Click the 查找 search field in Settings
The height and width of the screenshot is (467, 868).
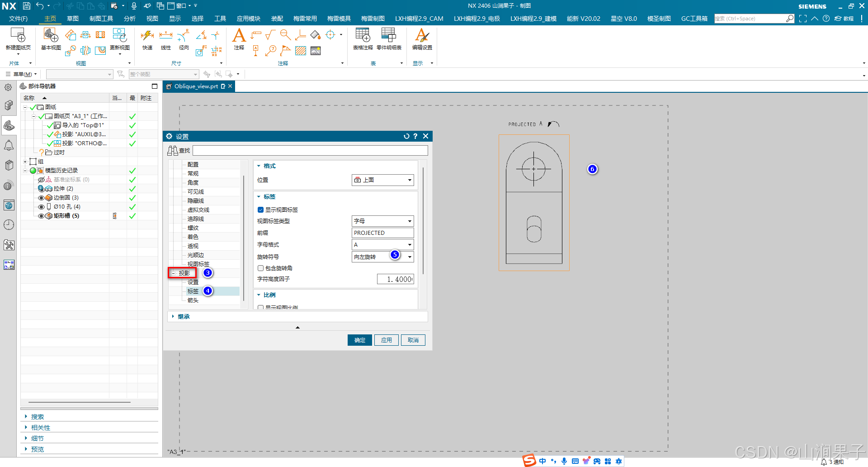coord(310,150)
